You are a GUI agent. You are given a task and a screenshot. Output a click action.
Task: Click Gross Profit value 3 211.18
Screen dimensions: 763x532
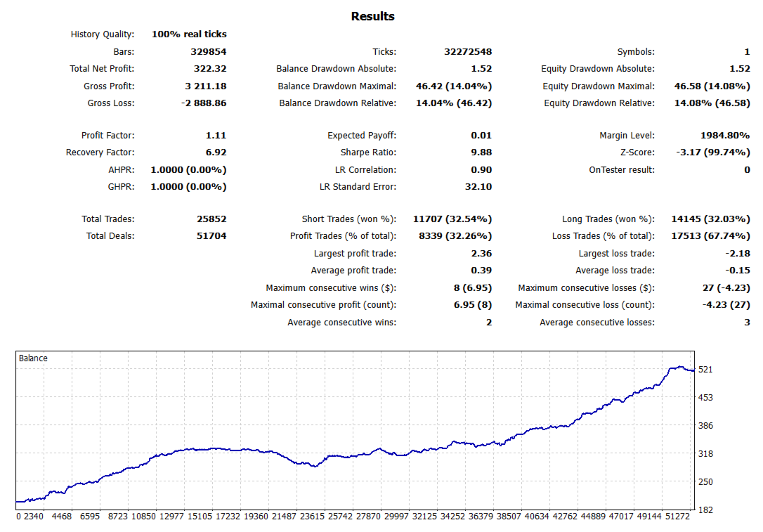205,86
